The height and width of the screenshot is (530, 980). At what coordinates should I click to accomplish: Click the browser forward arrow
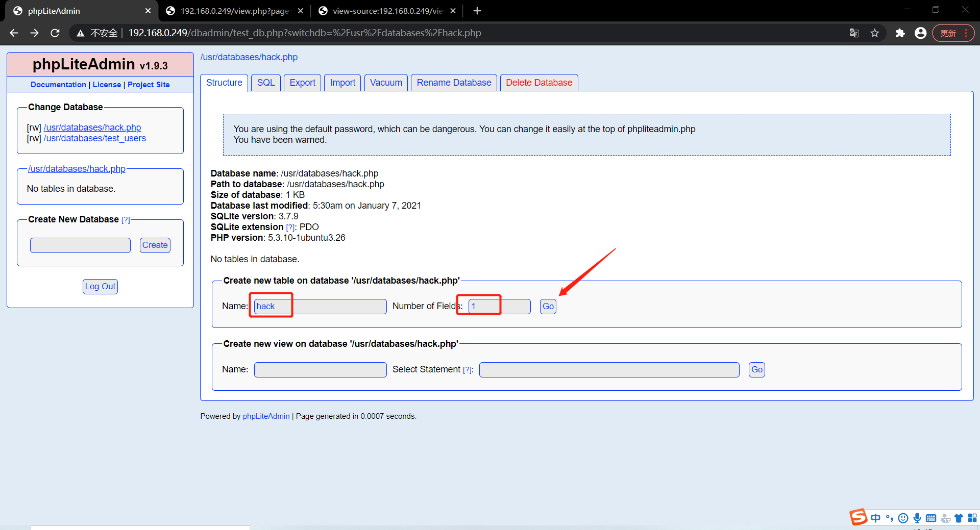[x=34, y=33]
